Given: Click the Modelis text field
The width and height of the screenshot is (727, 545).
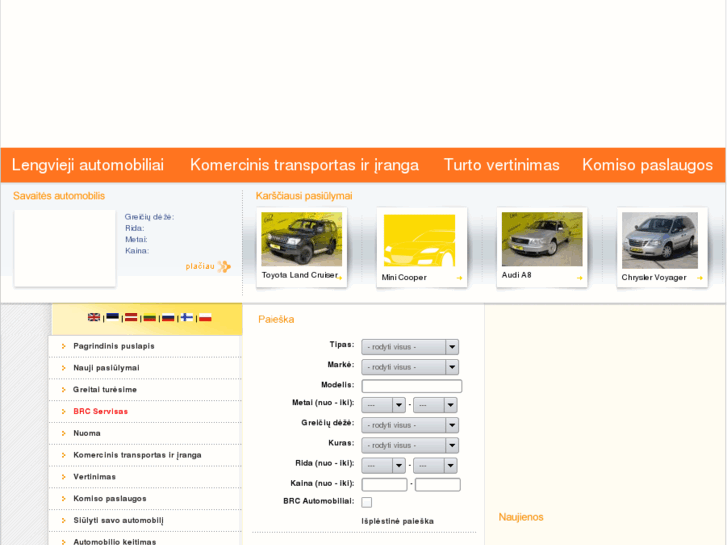Looking at the screenshot, I should point(412,386).
